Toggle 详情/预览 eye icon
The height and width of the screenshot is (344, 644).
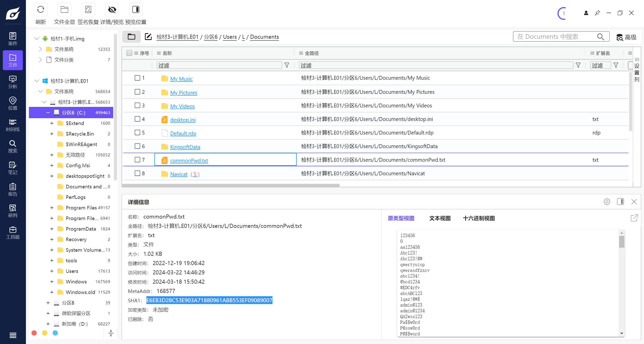(112, 10)
